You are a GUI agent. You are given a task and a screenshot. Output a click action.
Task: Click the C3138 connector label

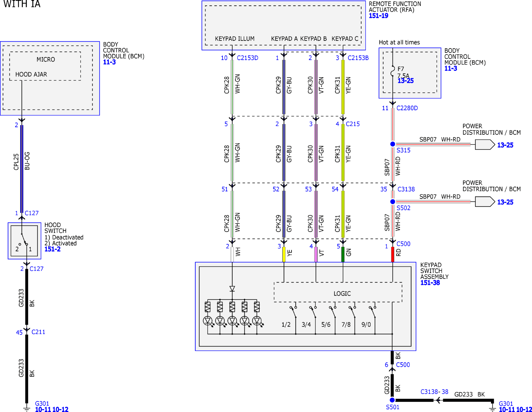pos(406,189)
